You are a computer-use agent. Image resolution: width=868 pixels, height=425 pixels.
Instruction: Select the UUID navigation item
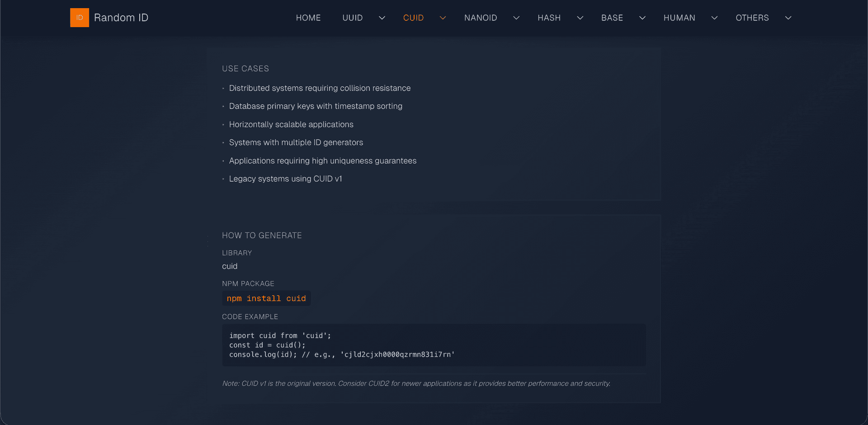click(353, 18)
